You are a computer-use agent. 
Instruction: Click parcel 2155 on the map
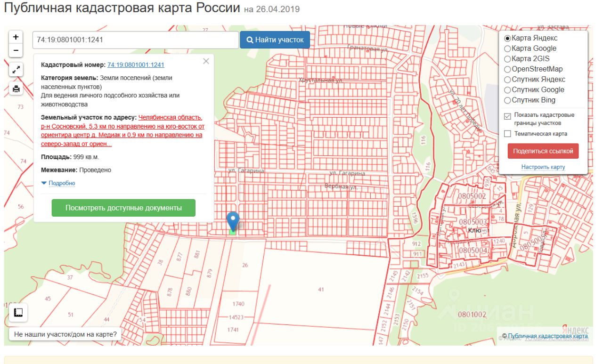click(423, 275)
